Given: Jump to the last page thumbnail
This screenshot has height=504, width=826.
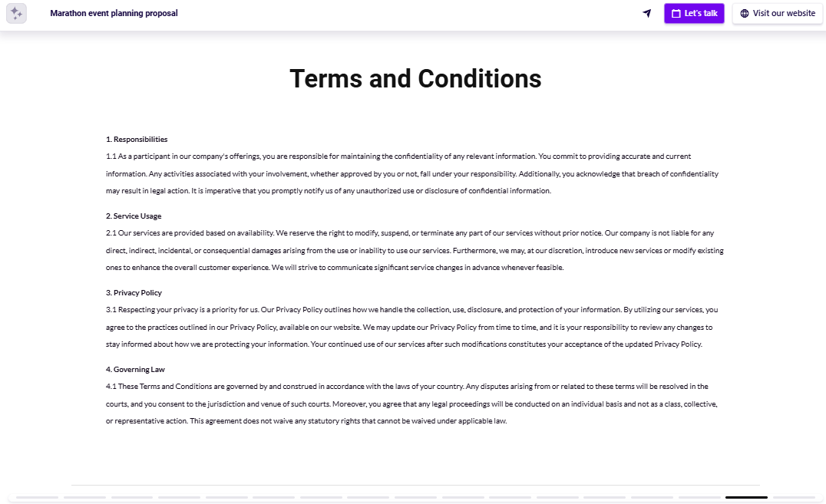Looking at the screenshot, I should pyautogui.click(x=792, y=497).
